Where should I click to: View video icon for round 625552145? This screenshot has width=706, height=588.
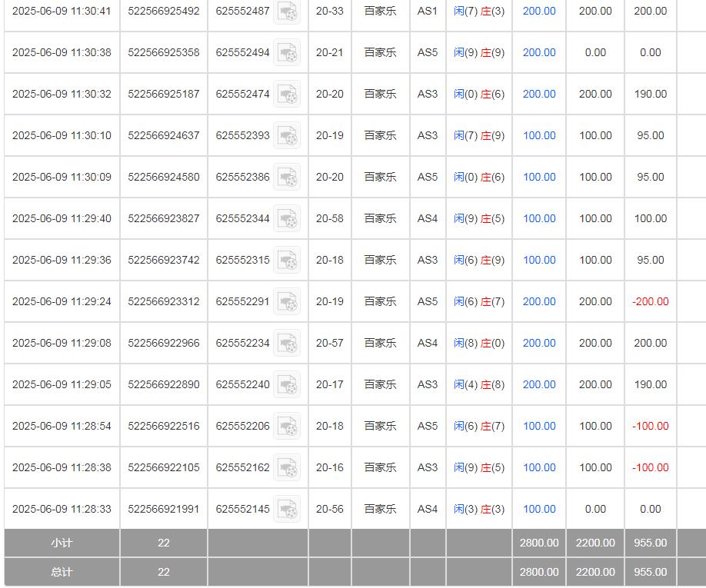click(x=288, y=510)
